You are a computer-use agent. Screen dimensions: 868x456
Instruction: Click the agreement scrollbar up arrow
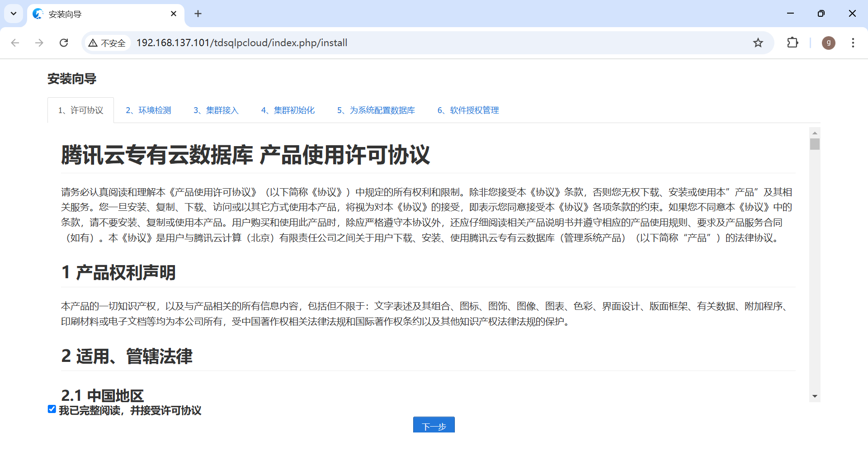pos(815,133)
